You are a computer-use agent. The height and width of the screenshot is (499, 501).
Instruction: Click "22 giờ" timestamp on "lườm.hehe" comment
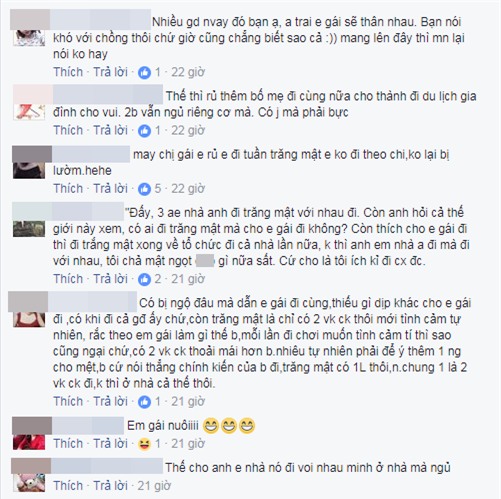pyautogui.click(x=188, y=189)
